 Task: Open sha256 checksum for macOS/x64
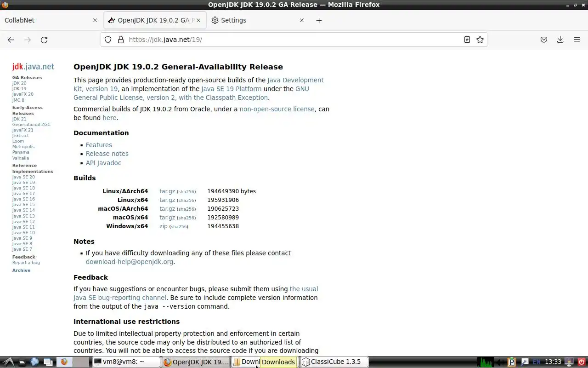tap(187, 218)
